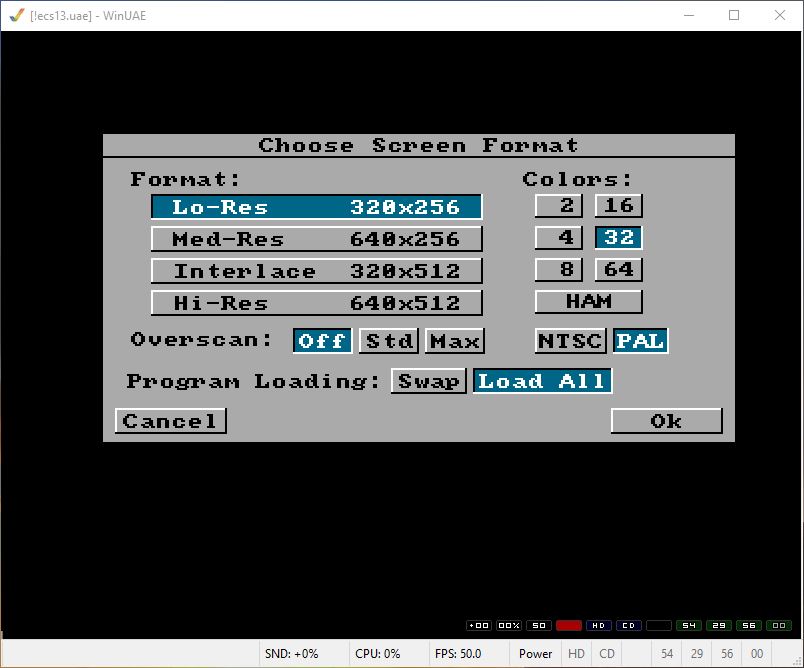Image resolution: width=804 pixels, height=668 pixels.
Task: Select Lo-Res 320x256 format
Action: click(x=316, y=207)
